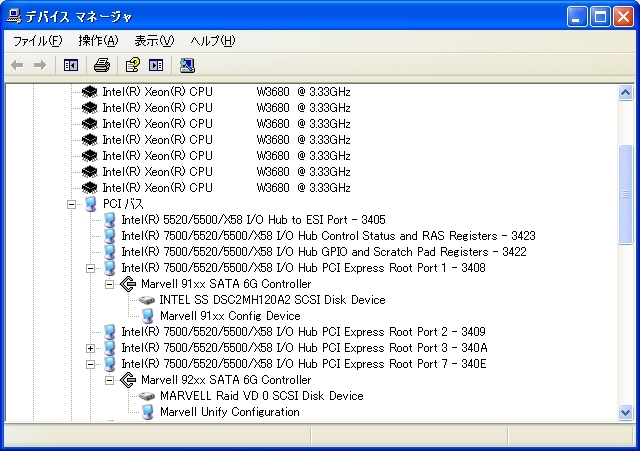Click the INTEL SS DSC2MH120A2 disk icon

(x=147, y=300)
